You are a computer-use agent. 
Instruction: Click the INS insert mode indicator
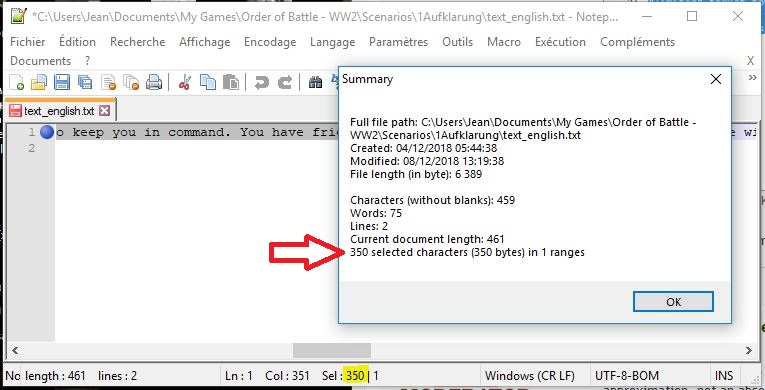tap(724, 376)
